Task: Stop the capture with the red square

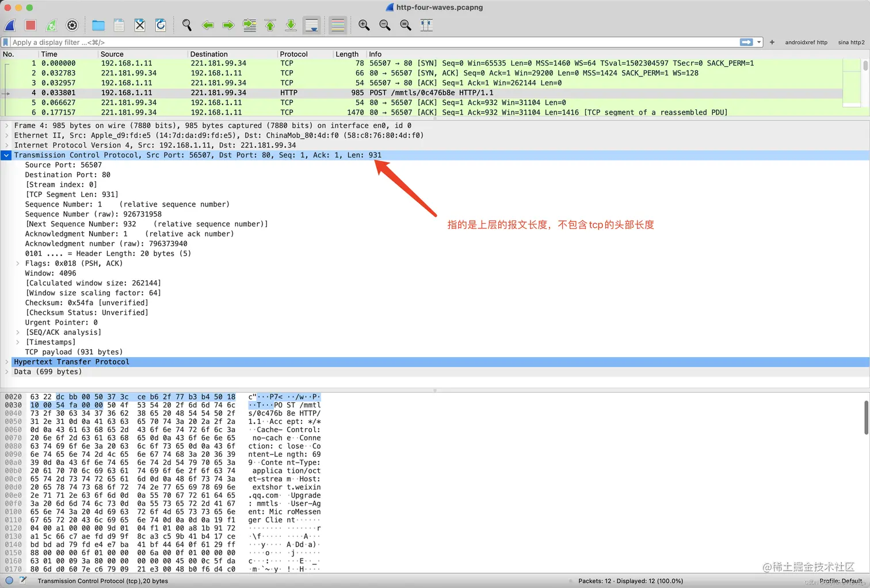Action: [30, 25]
